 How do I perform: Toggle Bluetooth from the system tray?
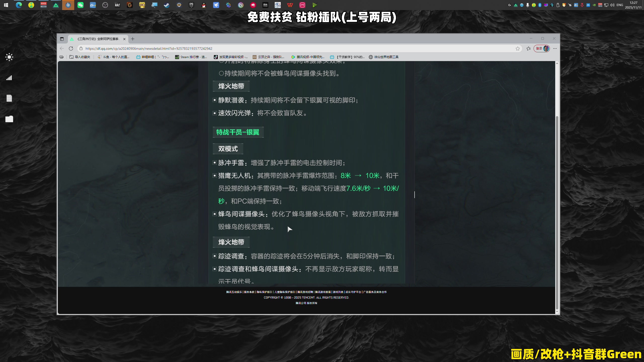539,5
